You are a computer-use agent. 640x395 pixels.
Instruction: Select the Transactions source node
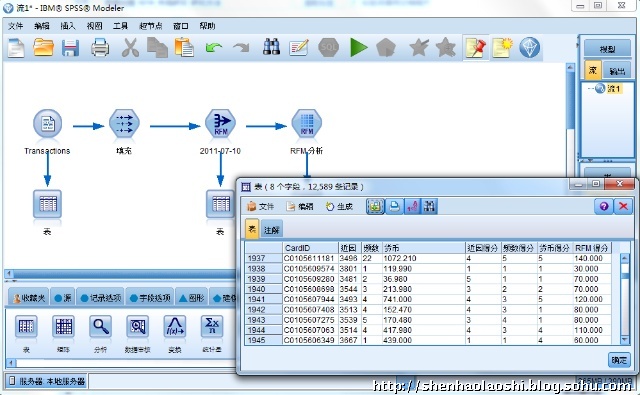click(x=47, y=123)
